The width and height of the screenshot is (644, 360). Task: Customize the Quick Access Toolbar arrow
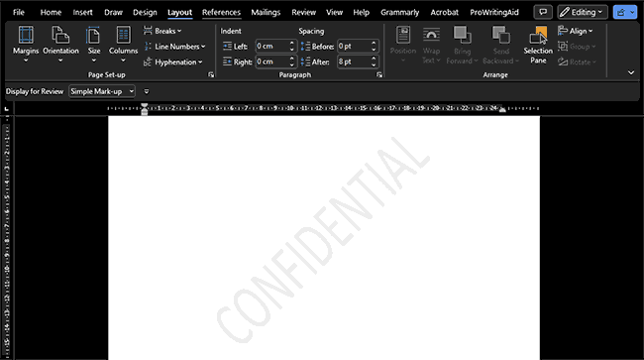[147, 91]
